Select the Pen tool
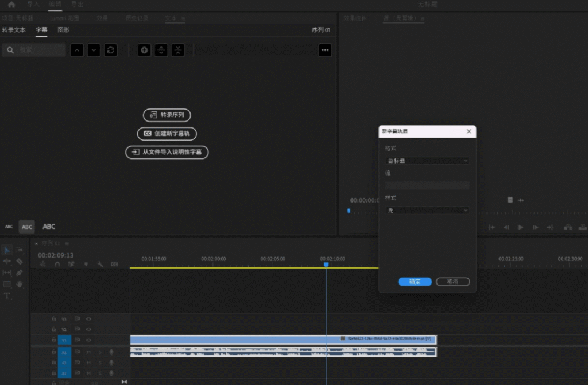The width and height of the screenshot is (588, 385). (19, 273)
